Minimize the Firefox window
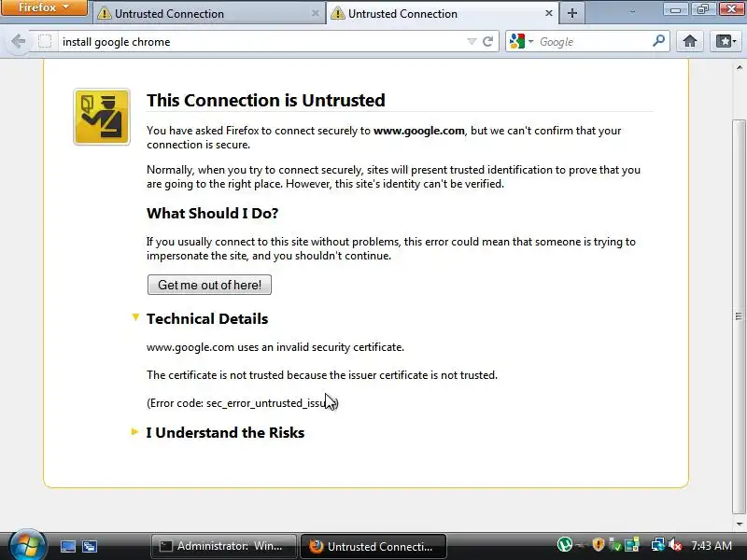The image size is (747, 560). pyautogui.click(x=675, y=9)
